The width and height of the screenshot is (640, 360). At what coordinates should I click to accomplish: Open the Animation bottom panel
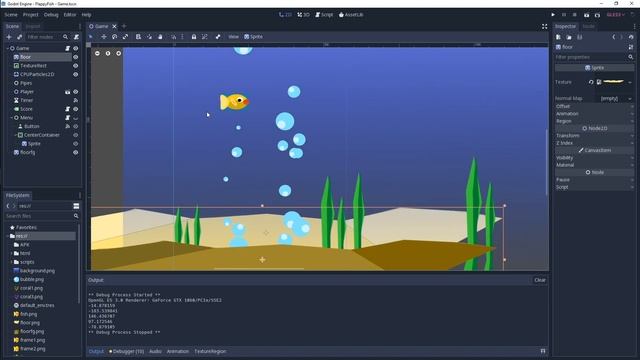178,351
